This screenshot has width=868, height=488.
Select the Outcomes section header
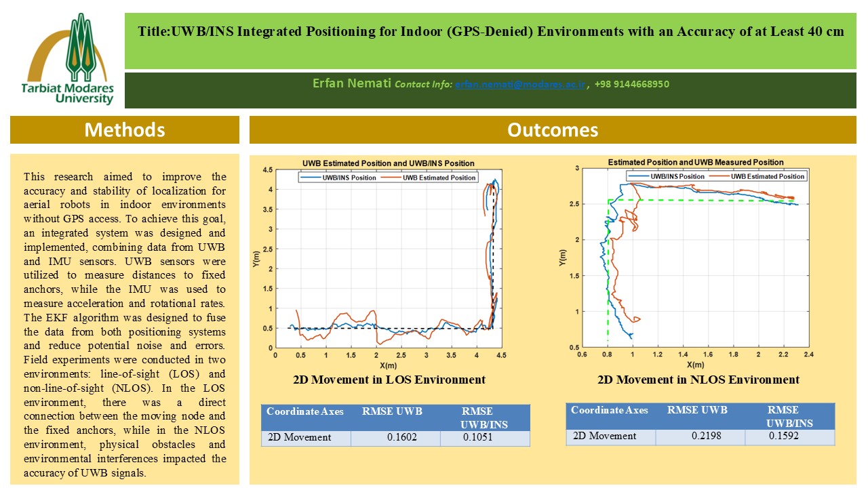tap(553, 129)
